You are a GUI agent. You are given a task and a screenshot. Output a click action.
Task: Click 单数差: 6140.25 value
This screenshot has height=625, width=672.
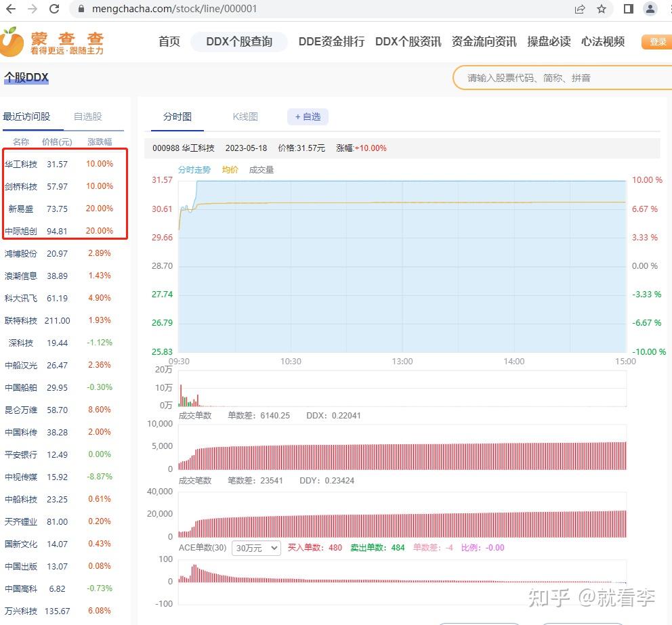[x=258, y=416]
